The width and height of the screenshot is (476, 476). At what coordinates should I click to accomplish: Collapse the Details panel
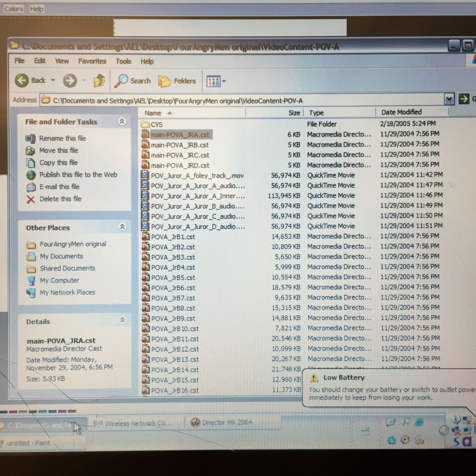(x=122, y=320)
